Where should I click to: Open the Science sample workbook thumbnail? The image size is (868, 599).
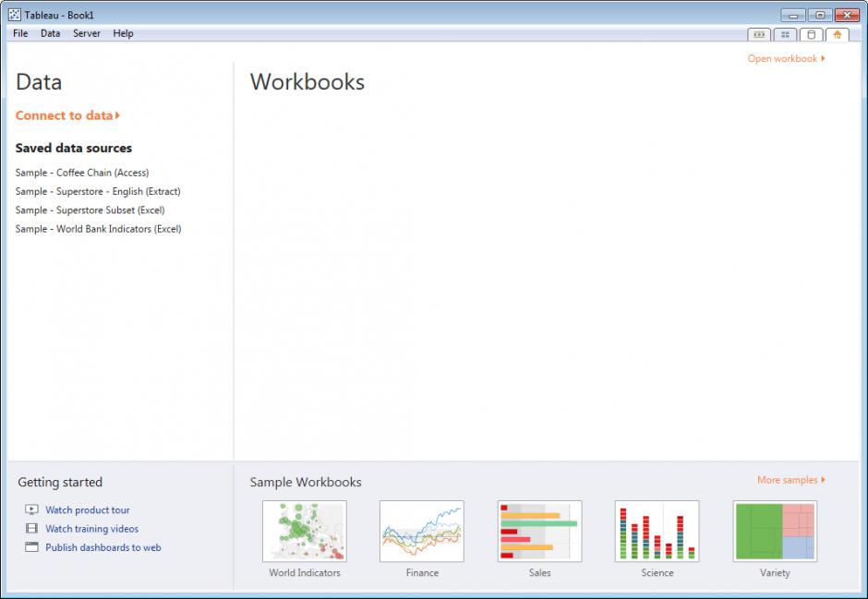coord(657,531)
